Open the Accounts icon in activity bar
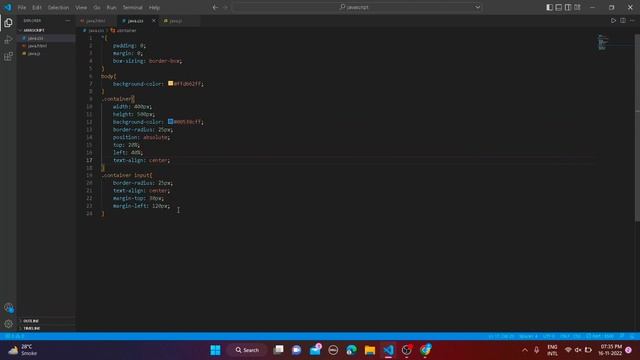 (x=8, y=308)
